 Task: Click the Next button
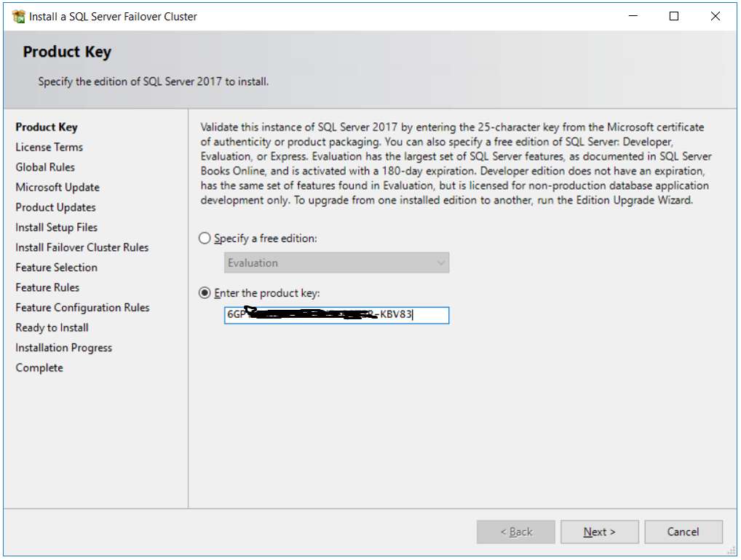599,532
